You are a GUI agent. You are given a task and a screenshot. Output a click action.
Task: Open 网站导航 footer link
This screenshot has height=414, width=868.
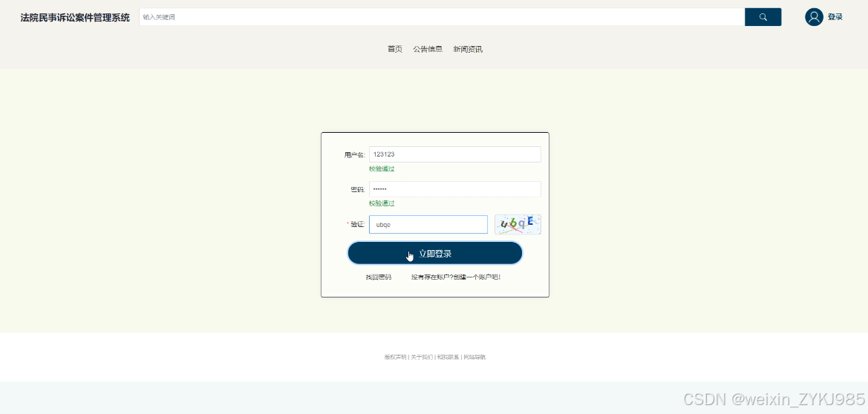(x=474, y=357)
